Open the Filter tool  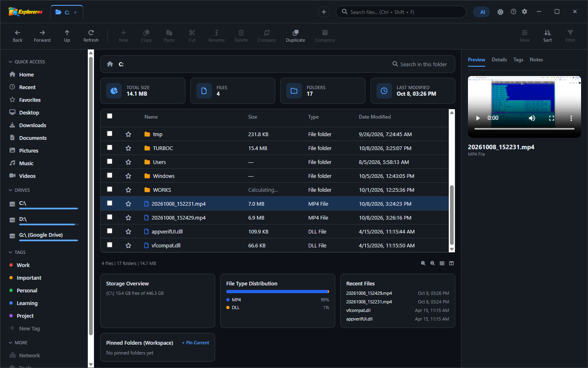pyautogui.click(x=570, y=36)
